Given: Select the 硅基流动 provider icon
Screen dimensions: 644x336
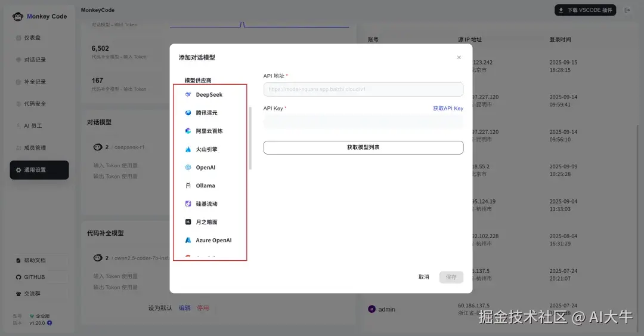Looking at the screenshot, I should click(x=188, y=204).
